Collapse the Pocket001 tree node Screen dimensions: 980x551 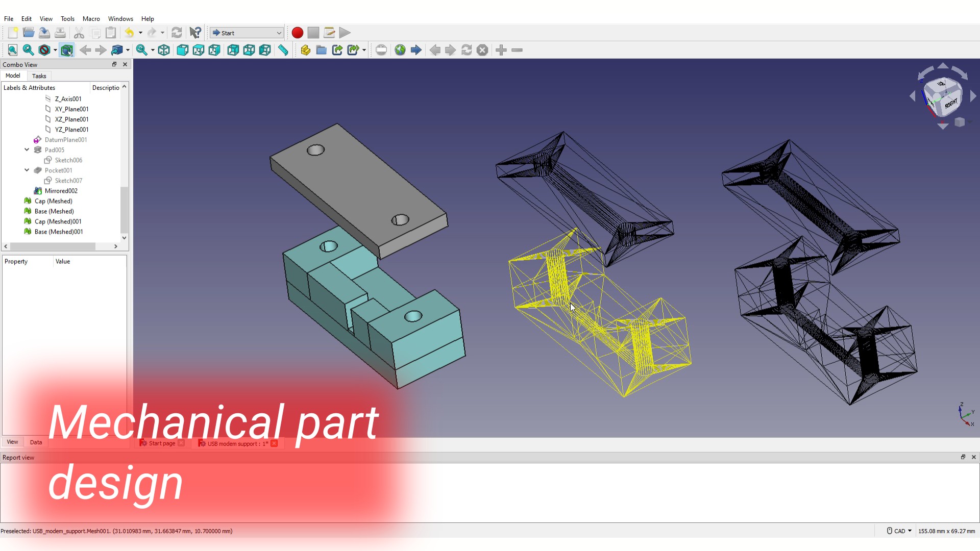27,170
